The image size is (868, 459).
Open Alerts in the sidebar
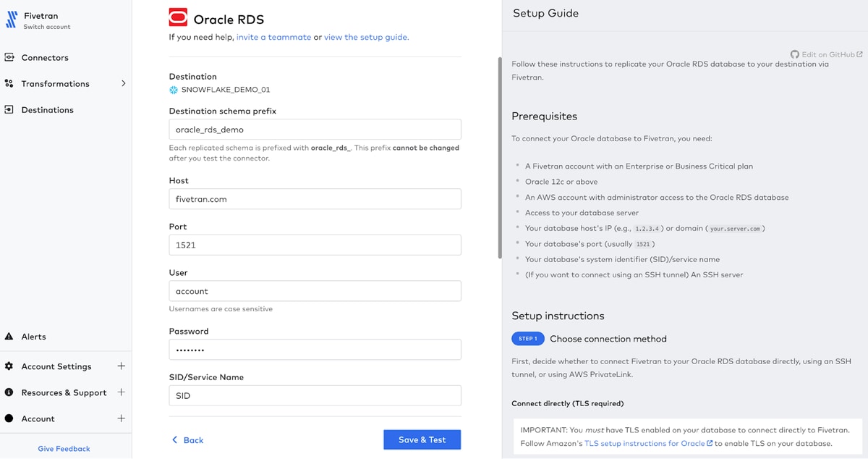click(33, 337)
